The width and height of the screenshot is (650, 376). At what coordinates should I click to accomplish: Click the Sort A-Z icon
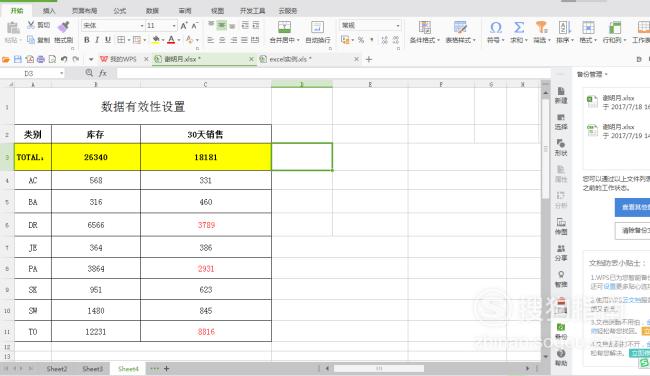565,27
